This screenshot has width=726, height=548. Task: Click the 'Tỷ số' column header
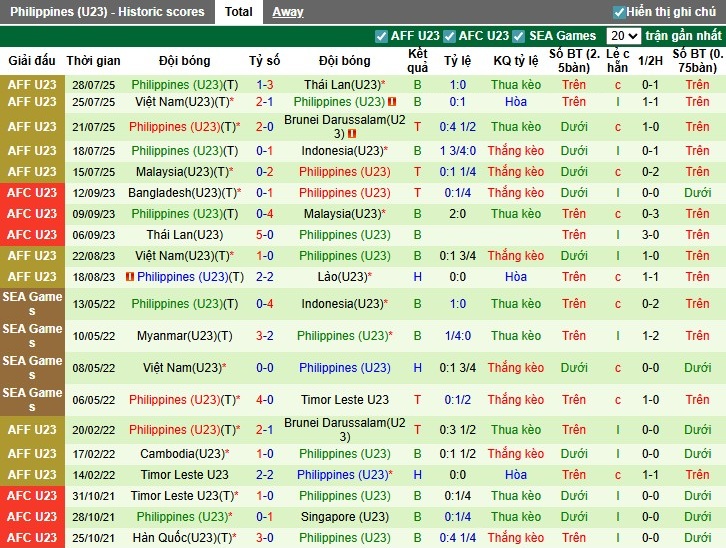click(264, 60)
